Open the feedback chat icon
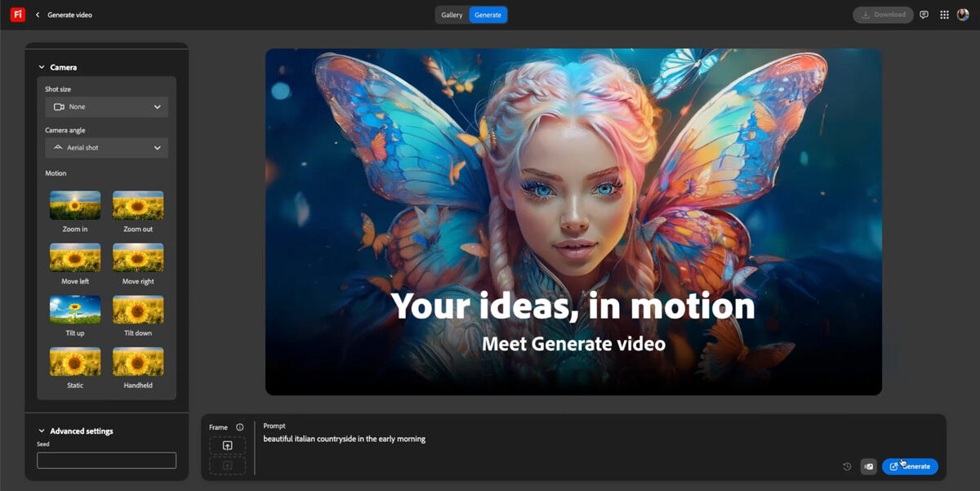Viewport: 980px width, 491px height. tap(924, 15)
